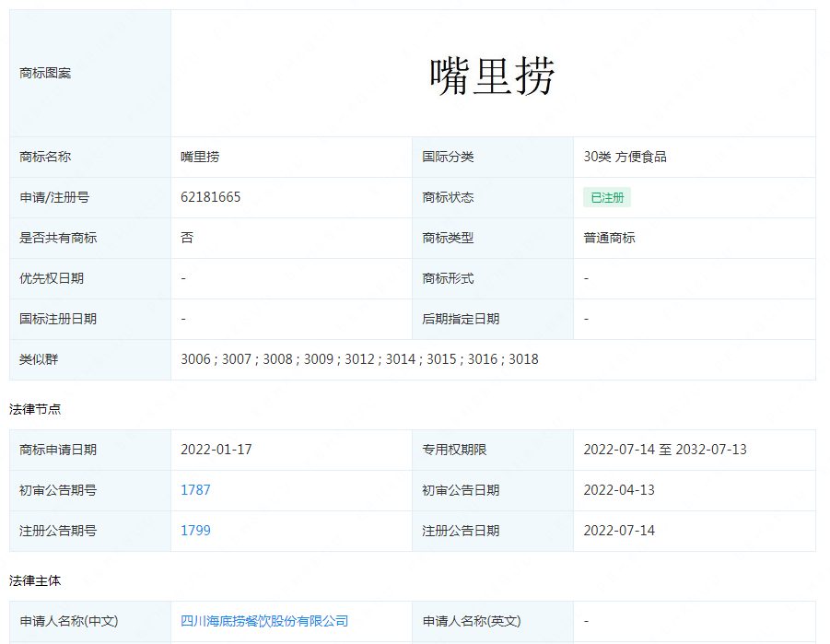The height and width of the screenshot is (644, 830).
Task: Click the 专用权期限 label
Action: tap(454, 450)
